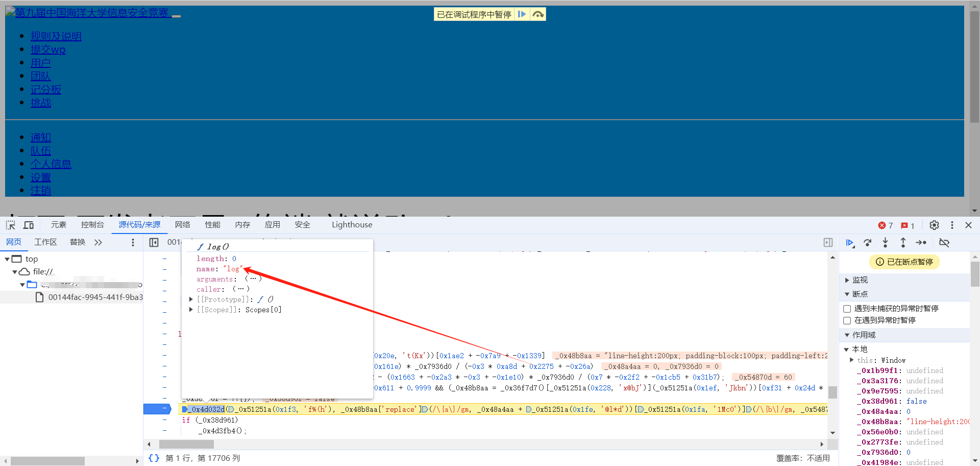Open the Memory (内存) tab
Viewport: 980px width, 466px height.
click(242, 225)
